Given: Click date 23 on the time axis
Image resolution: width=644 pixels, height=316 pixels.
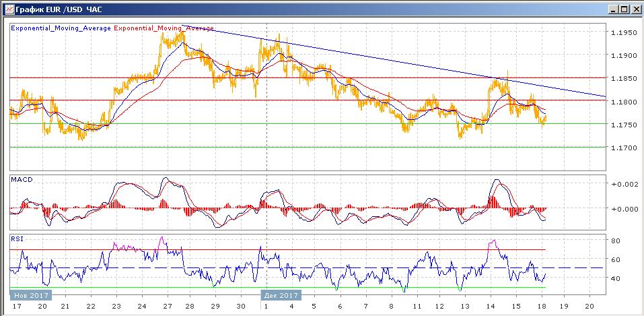Looking at the screenshot, I should (x=116, y=306).
